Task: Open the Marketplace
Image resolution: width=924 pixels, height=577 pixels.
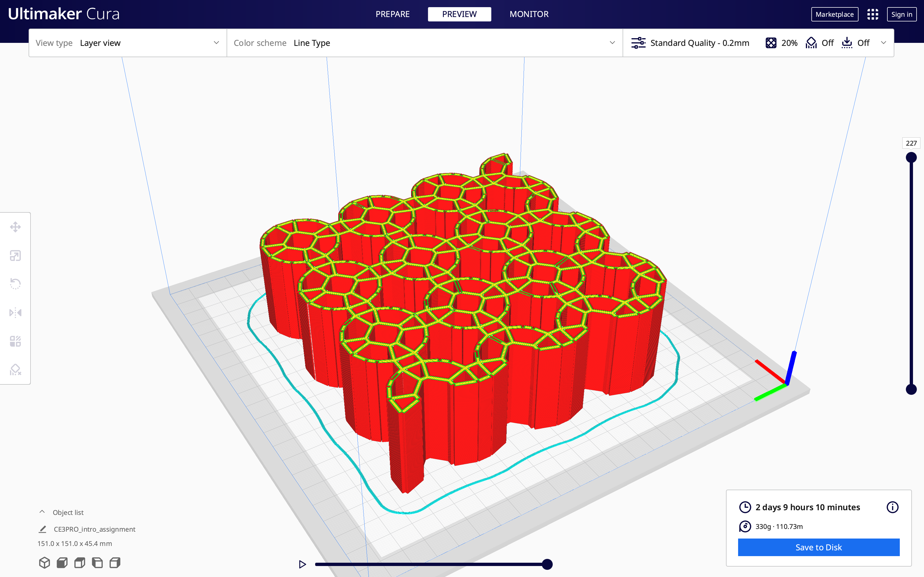Action: (834, 15)
